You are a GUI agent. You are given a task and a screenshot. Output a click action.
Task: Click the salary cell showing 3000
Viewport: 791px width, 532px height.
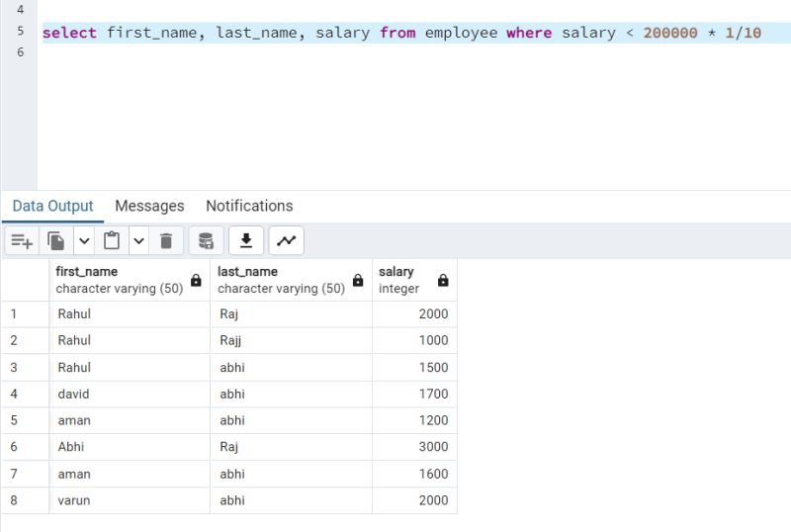[x=414, y=447]
